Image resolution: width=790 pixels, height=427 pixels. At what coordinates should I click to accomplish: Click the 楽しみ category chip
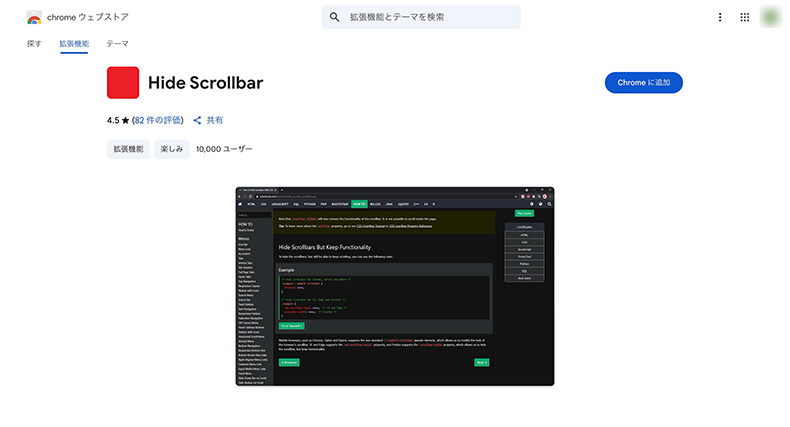172,149
